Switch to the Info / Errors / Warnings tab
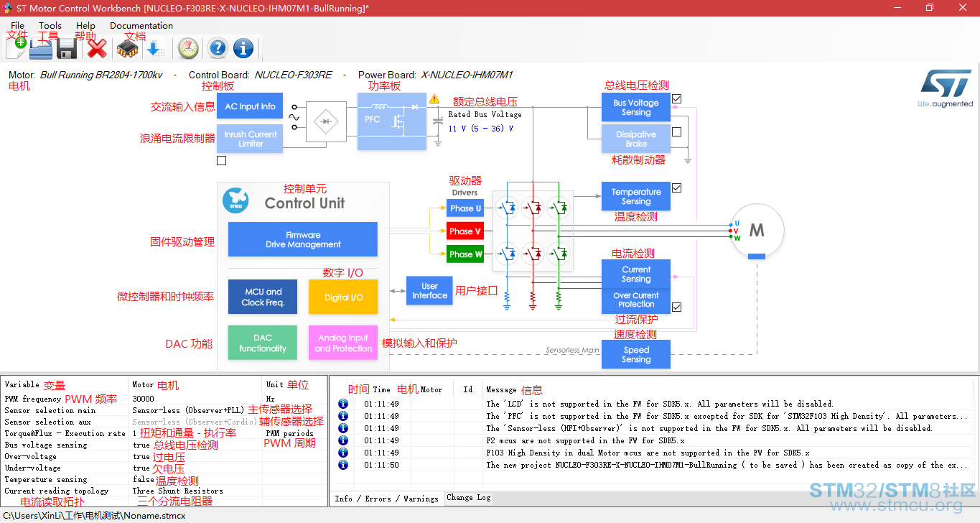Image resolution: width=980 pixels, height=523 pixels. (386, 498)
